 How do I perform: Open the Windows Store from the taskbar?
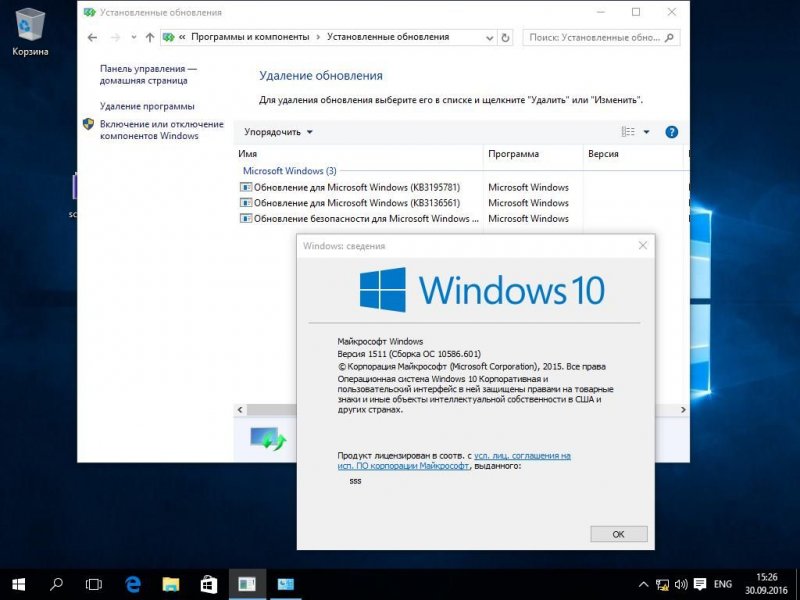[x=209, y=584]
